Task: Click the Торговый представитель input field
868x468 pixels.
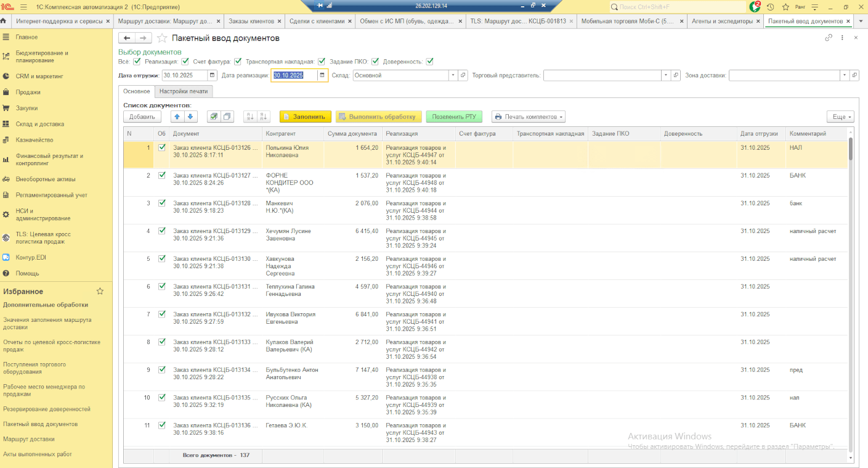Action: coord(602,75)
